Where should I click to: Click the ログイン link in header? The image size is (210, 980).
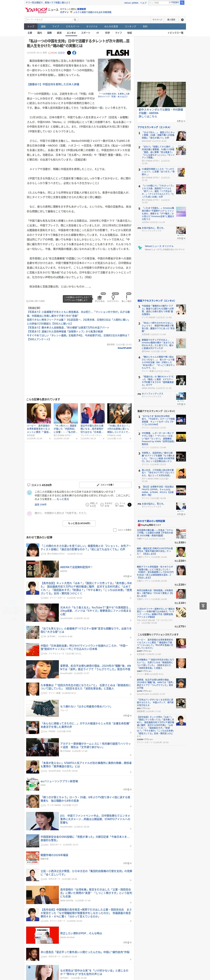64,12
